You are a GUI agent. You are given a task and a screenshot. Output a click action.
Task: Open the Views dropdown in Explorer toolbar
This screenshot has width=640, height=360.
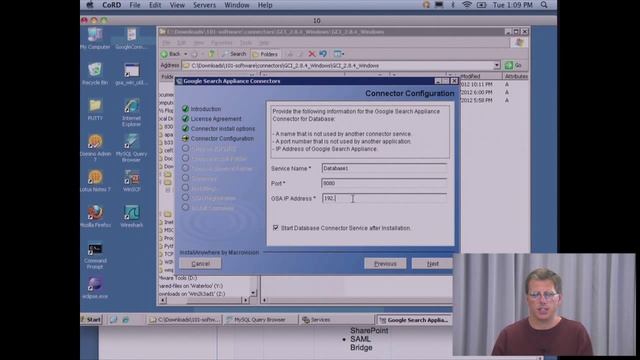coord(339,54)
